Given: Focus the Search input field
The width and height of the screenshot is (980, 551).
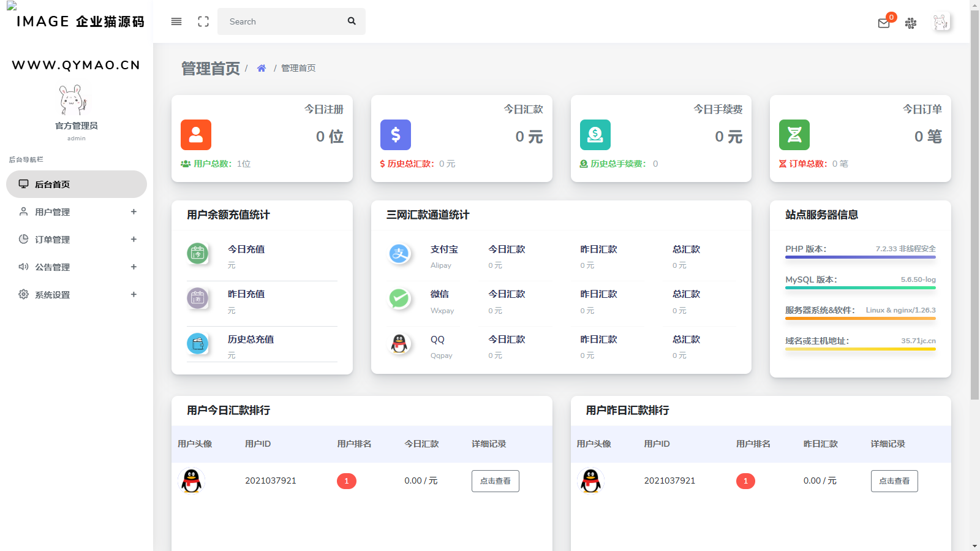Looking at the screenshot, I should [282, 21].
